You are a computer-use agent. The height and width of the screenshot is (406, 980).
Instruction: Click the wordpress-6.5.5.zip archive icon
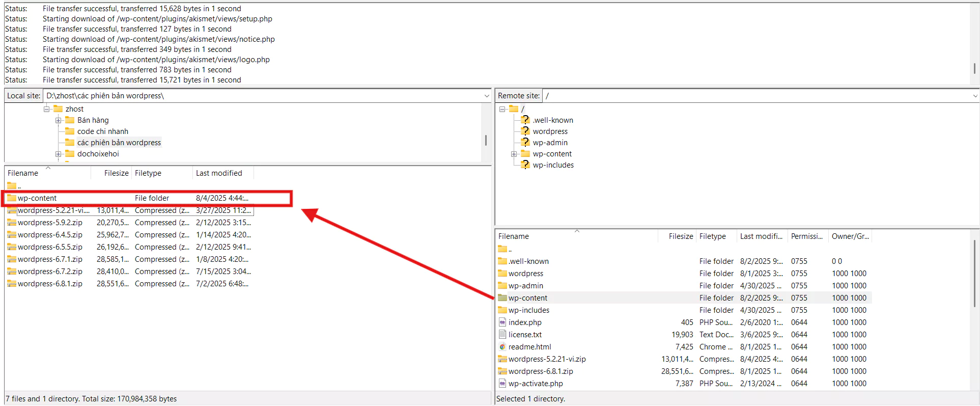[12, 247]
